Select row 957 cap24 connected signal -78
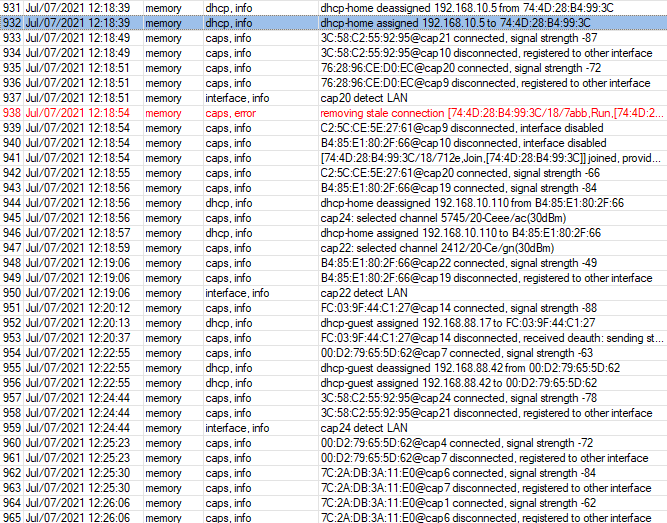Viewport: 667px width, 523px height. [x=334, y=398]
